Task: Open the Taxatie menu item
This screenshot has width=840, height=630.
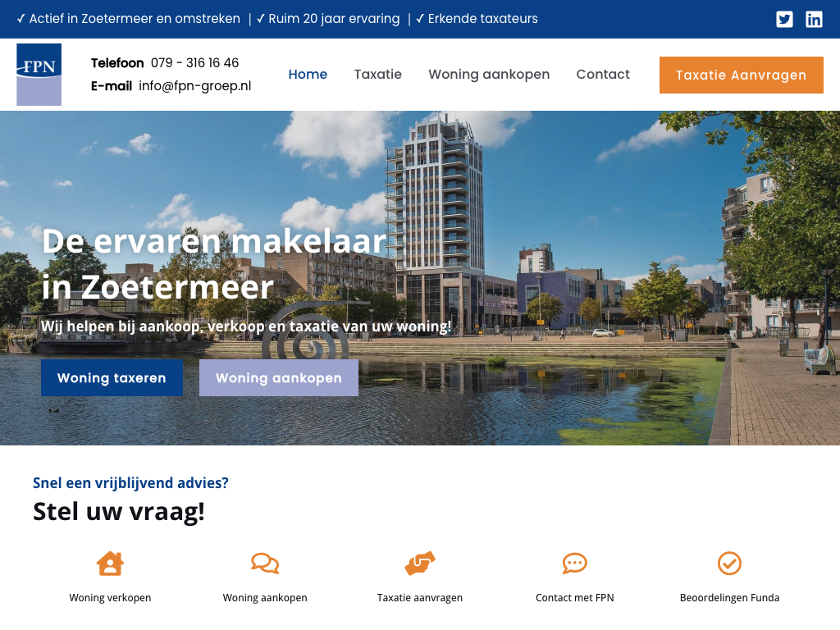Action: (377, 75)
